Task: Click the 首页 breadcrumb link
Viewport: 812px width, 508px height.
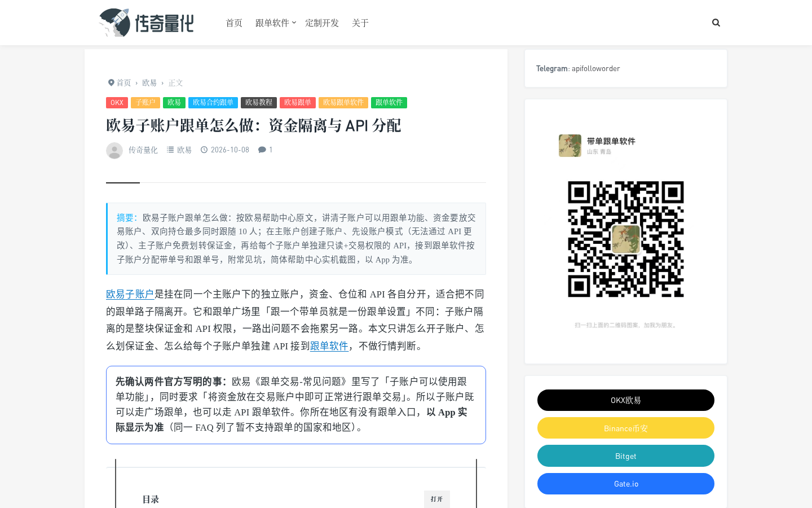Action: point(123,82)
